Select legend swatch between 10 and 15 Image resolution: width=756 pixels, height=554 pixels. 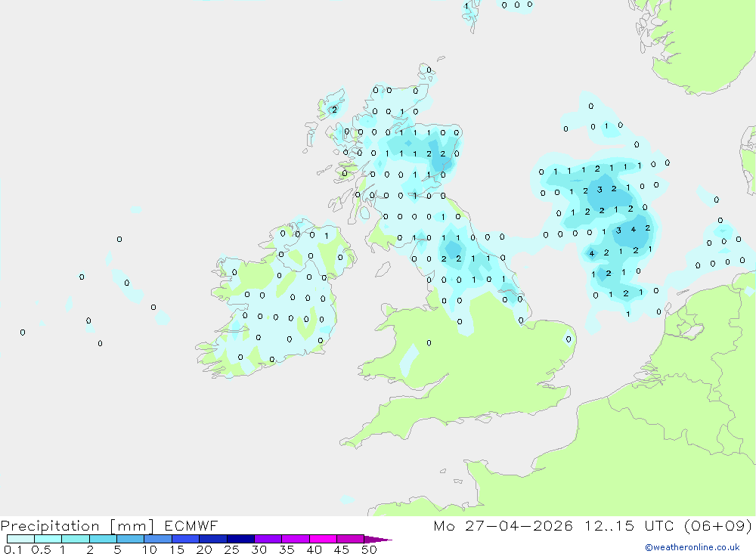click(x=158, y=539)
